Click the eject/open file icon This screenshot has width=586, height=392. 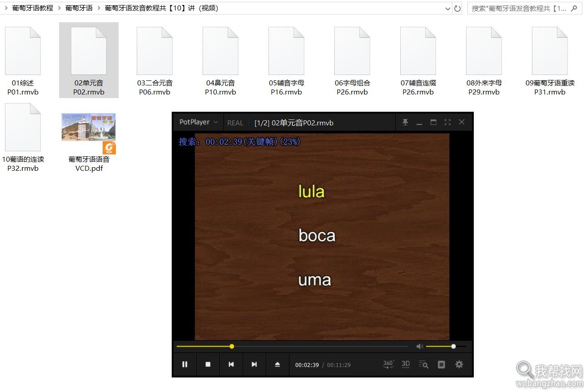tap(278, 364)
